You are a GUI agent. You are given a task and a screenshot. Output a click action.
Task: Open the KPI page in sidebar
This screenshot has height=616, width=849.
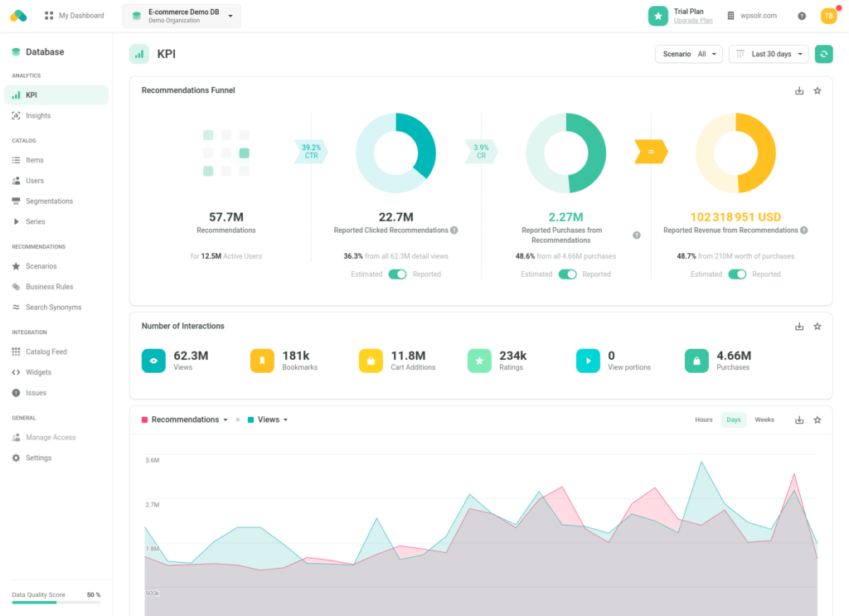56,95
